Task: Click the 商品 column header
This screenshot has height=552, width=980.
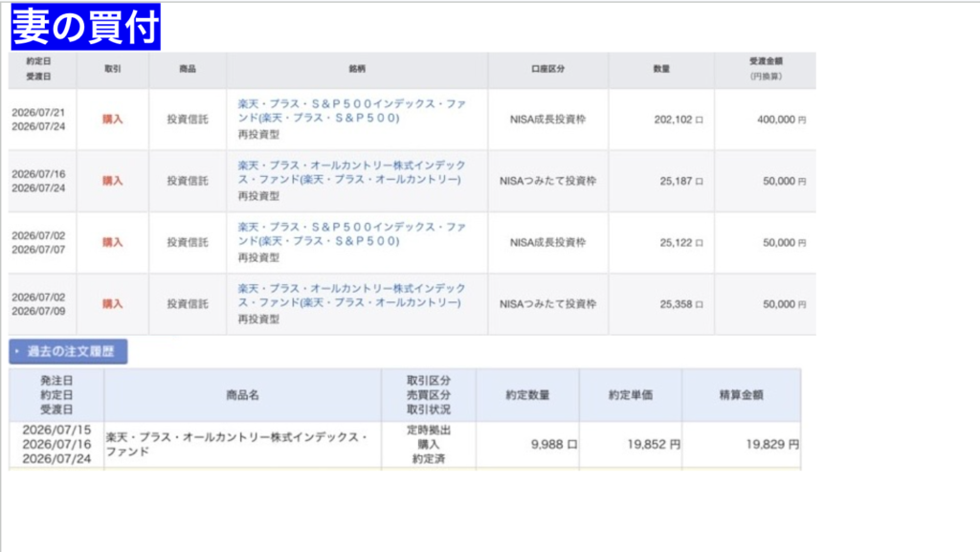Action: coord(188,69)
